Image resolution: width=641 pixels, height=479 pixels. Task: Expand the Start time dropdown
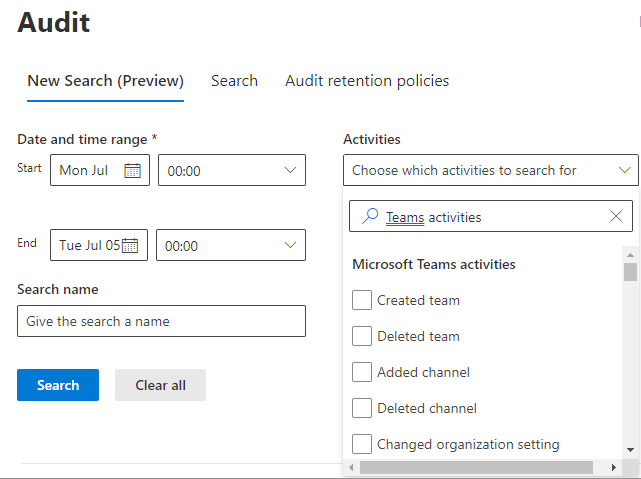click(x=290, y=171)
